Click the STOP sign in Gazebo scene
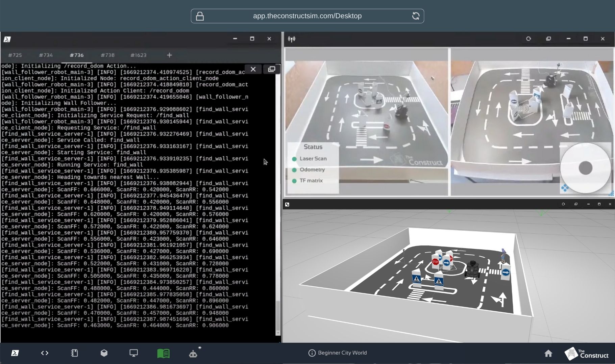615x364 pixels. (435, 262)
